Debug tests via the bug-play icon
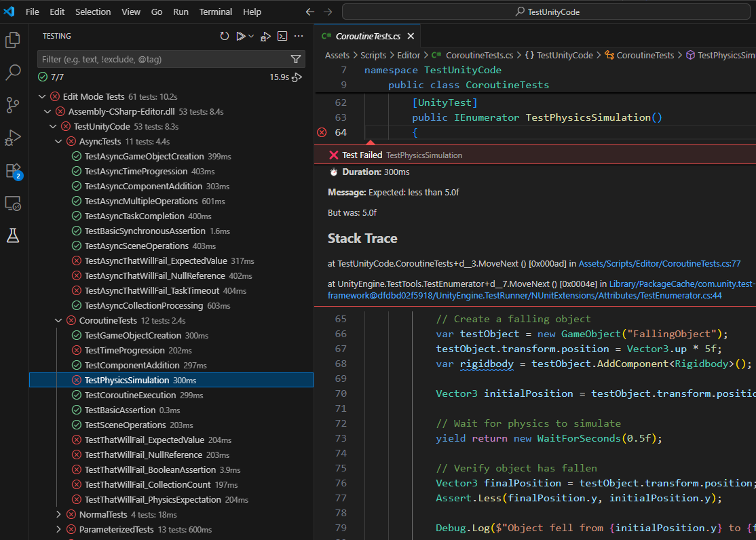Image resolution: width=756 pixels, height=540 pixels. click(265, 36)
